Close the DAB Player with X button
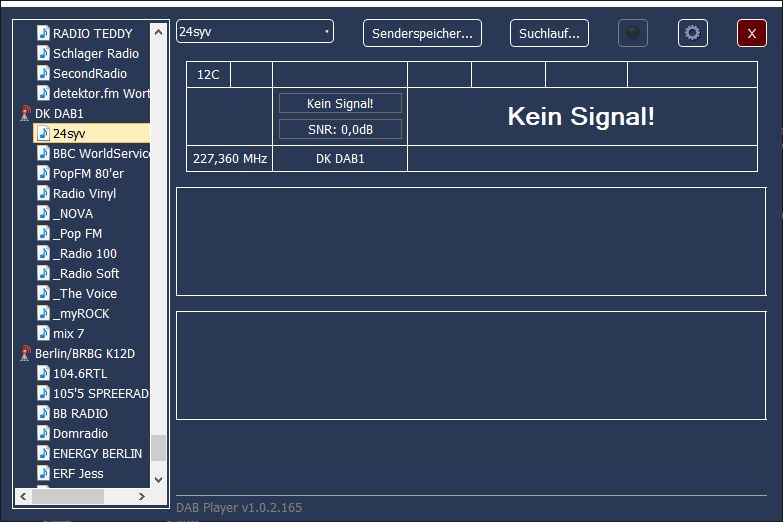The image size is (783, 522). 751,33
